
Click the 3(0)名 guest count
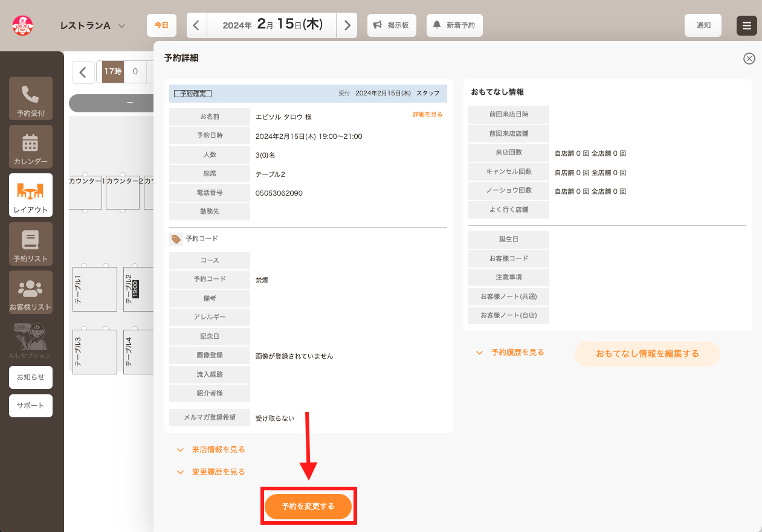tap(265, 155)
